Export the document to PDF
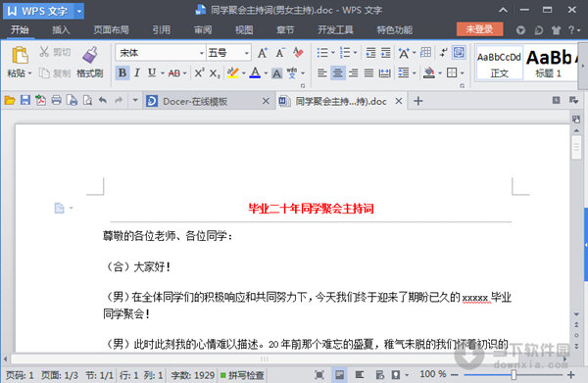588x383 pixels. coord(40,100)
